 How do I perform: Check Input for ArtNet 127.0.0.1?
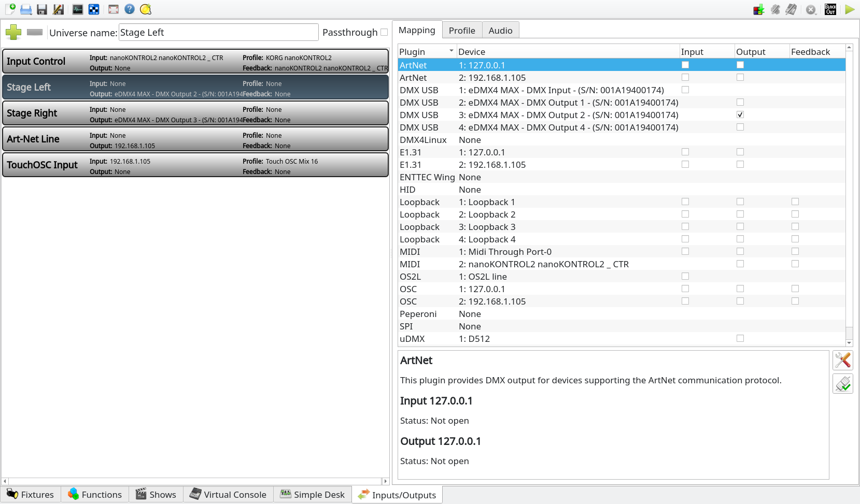click(x=685, y=65)
